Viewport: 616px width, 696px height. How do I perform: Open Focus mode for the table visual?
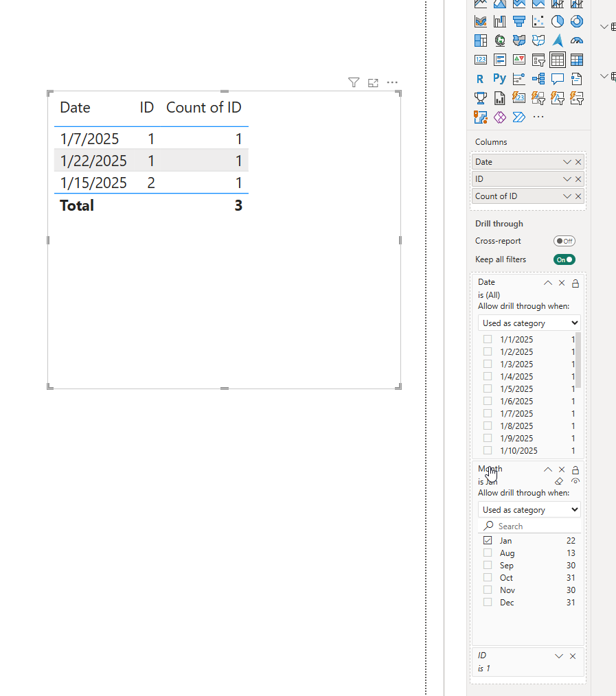click(x=373, y=82)
